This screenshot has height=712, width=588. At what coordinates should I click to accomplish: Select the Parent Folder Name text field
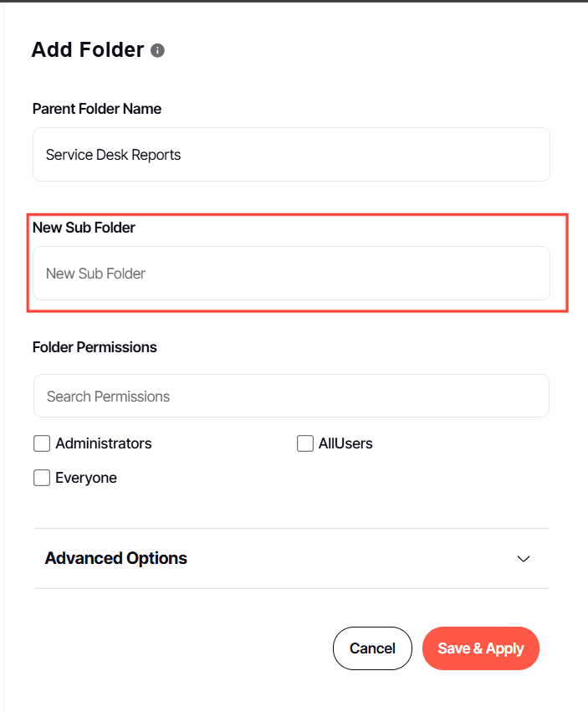pos(292,155)
